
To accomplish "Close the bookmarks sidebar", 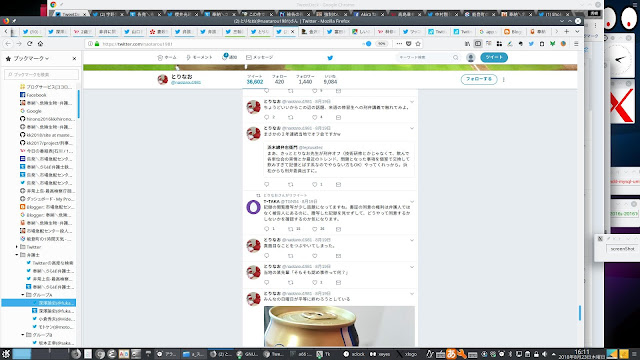I will click(x=74, y=59).
